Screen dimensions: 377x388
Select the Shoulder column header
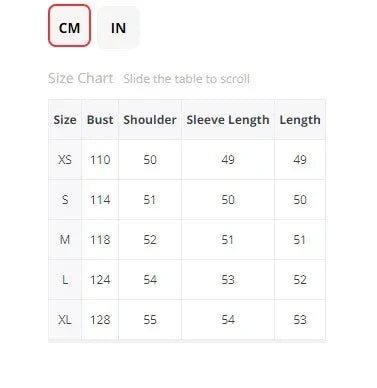150,120
